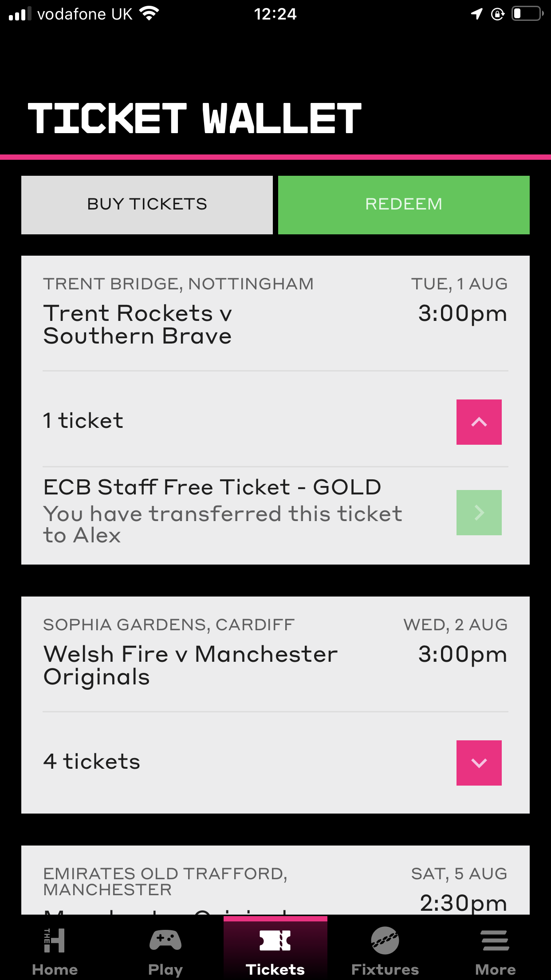Collapse the Trent Rockets ticket list
The height and width of the screenshot is (980, 551).
(x=479, y=422)
